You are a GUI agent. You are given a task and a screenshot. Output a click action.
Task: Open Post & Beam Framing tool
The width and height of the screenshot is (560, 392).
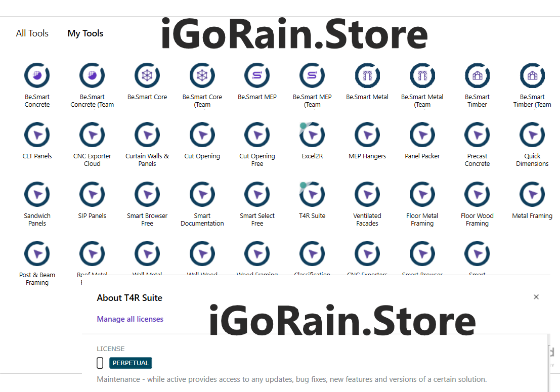pyautogui.click(x=37, y=254)
